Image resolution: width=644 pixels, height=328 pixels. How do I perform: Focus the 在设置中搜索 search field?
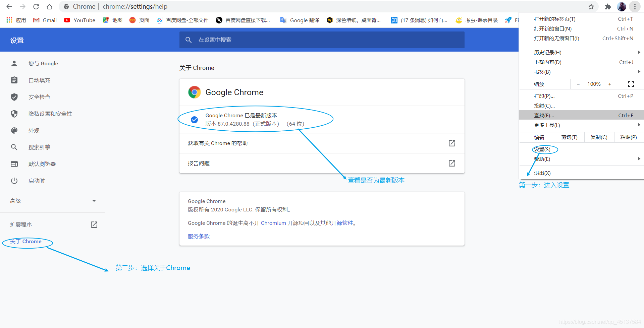click(322, 40)
